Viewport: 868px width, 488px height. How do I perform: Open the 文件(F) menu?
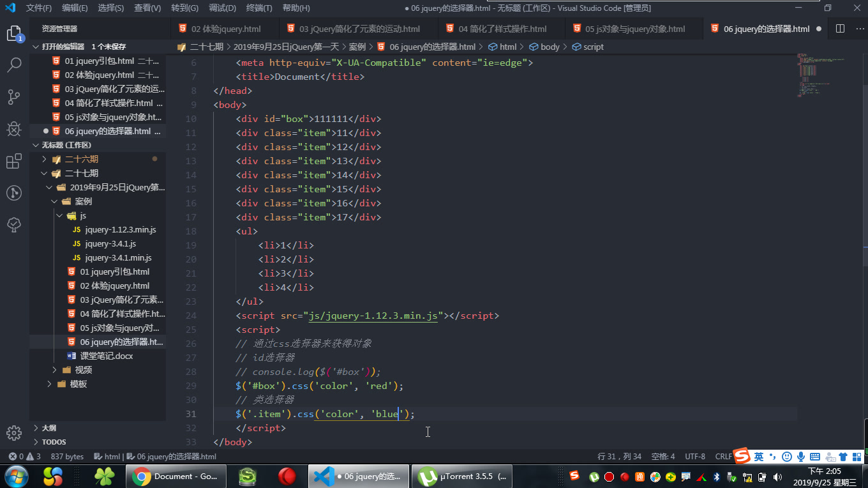[39, 8]
